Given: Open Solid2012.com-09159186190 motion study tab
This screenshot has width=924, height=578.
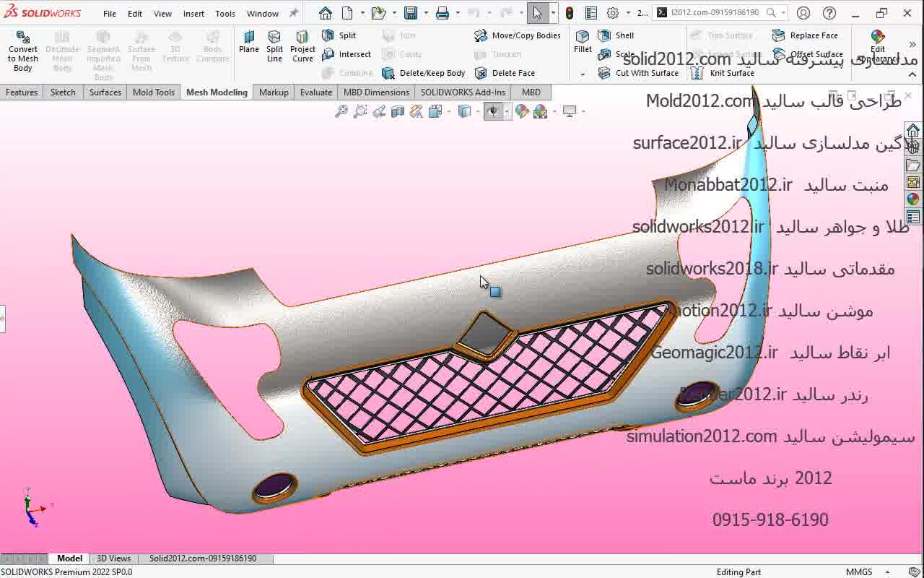Looking at the screenshot, I should tap(203, 558).
